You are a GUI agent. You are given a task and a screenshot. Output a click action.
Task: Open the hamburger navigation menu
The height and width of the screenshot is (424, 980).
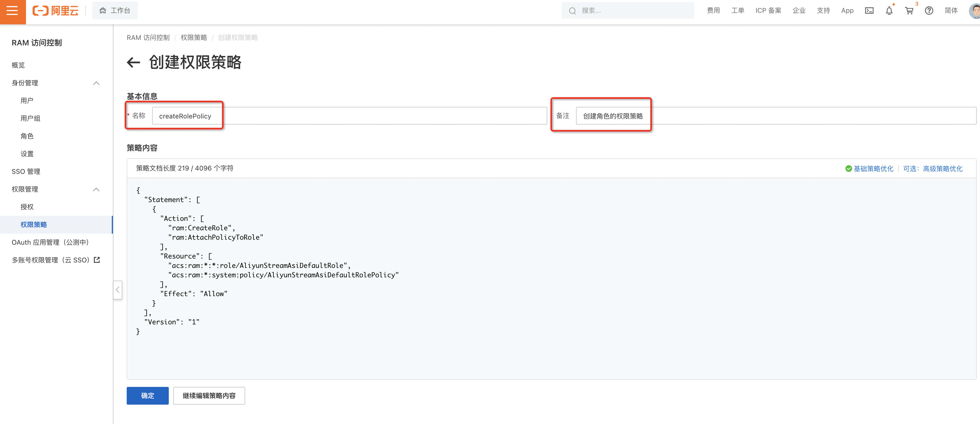12,11
